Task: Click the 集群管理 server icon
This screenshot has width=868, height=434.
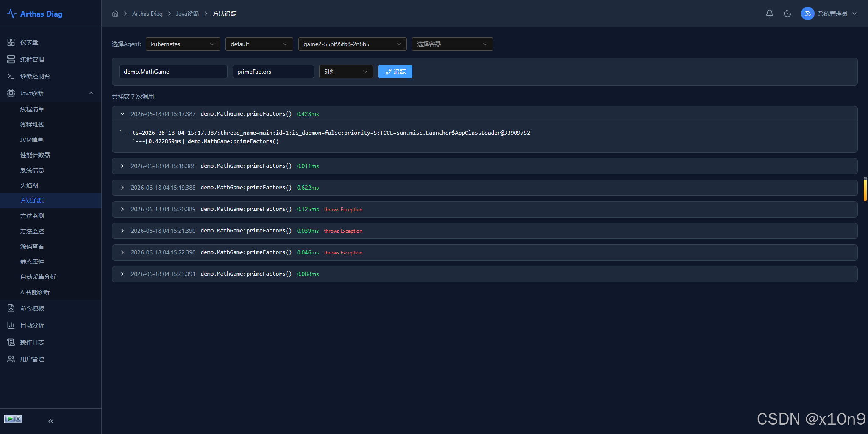Action: coord(11,59)
